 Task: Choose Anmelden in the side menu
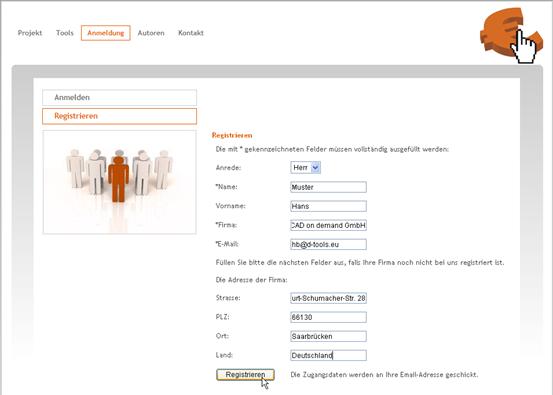tap(120, 98)
